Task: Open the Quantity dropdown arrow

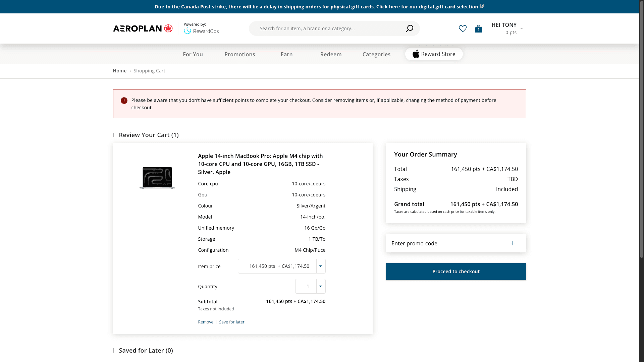Action: click(321, 286)
